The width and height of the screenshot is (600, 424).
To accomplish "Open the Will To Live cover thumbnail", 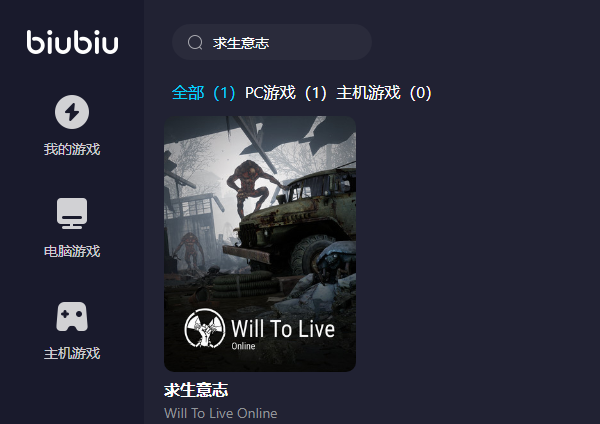I will click(260, 244).
